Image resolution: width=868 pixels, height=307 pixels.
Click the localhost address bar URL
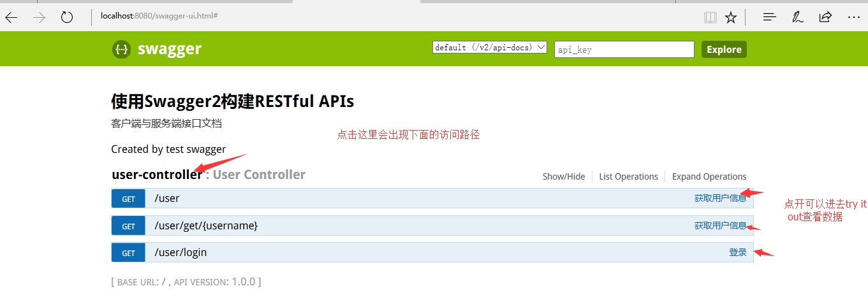[x=159, y=15]
